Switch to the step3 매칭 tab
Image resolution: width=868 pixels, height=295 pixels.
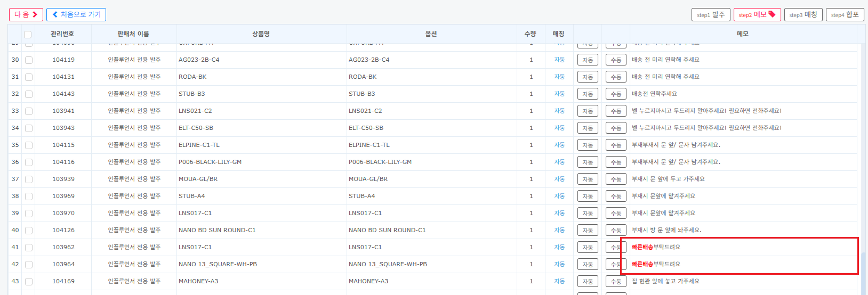click(x=803, y=15)
